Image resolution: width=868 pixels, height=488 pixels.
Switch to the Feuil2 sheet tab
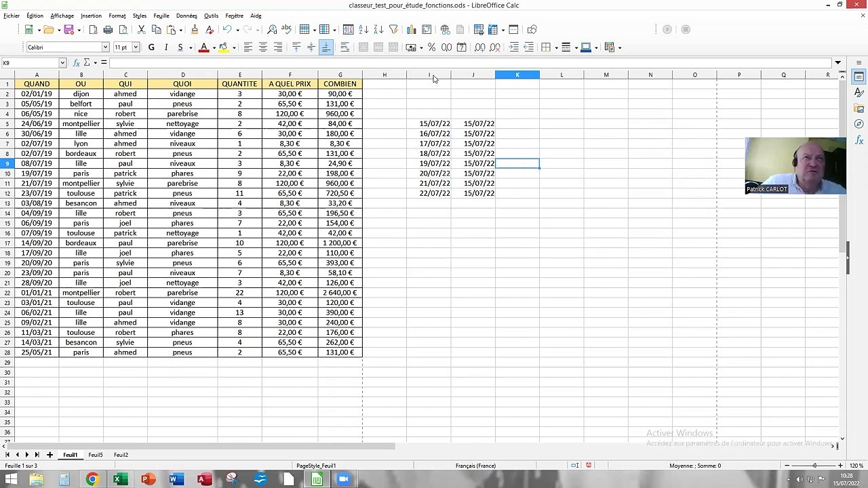[x=121, y=455]
